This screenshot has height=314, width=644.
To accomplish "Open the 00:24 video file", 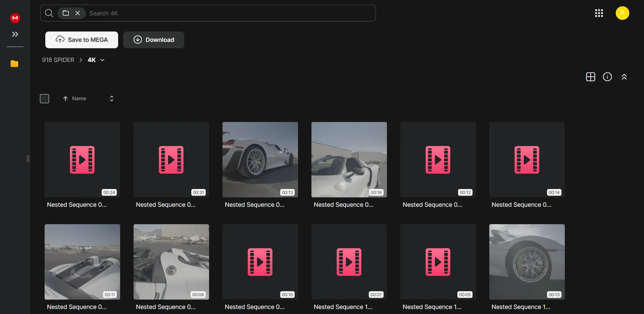I will pos(82,160).
